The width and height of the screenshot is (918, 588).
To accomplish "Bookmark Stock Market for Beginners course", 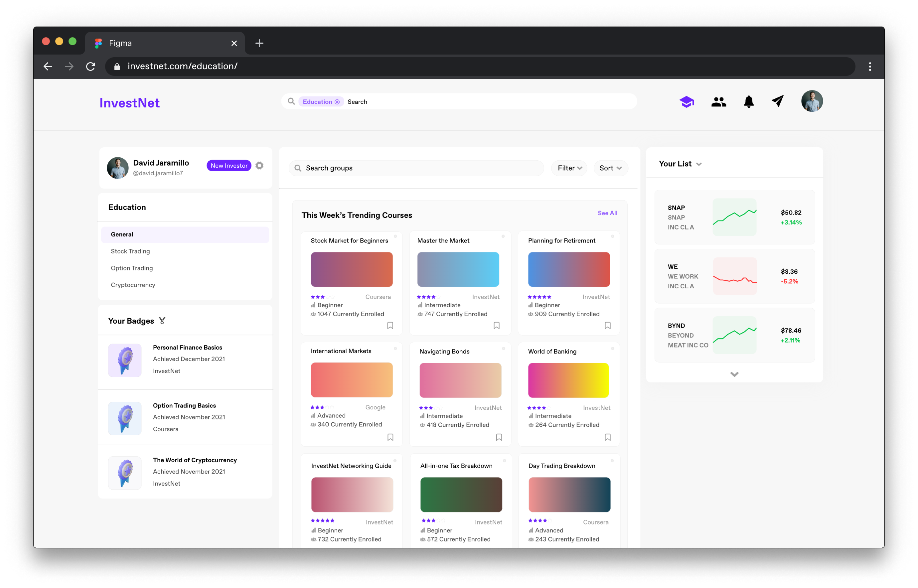I will click(390, 325).
